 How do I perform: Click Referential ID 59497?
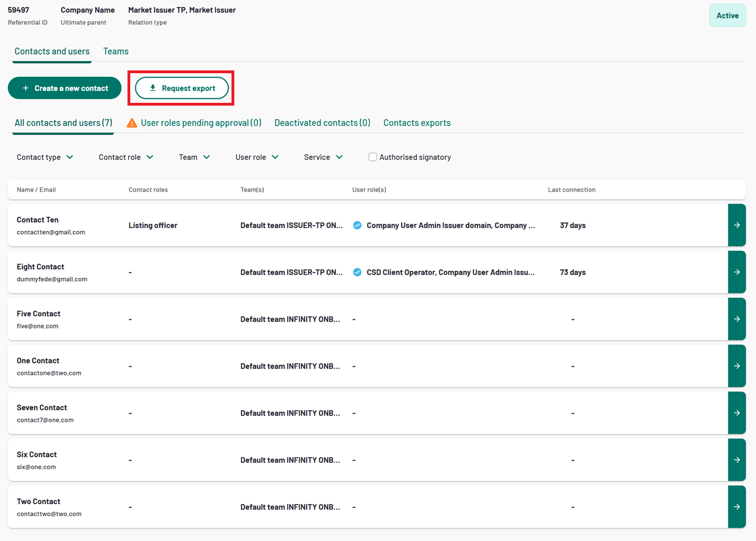tap(18, 10)
